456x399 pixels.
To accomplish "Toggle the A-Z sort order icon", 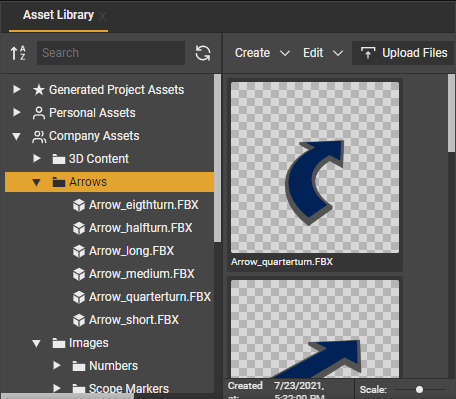I will [x=18, y=53].
